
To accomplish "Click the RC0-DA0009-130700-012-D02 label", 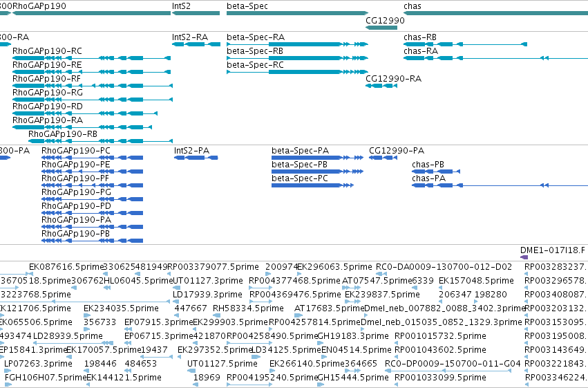I will tap(444, 267).
